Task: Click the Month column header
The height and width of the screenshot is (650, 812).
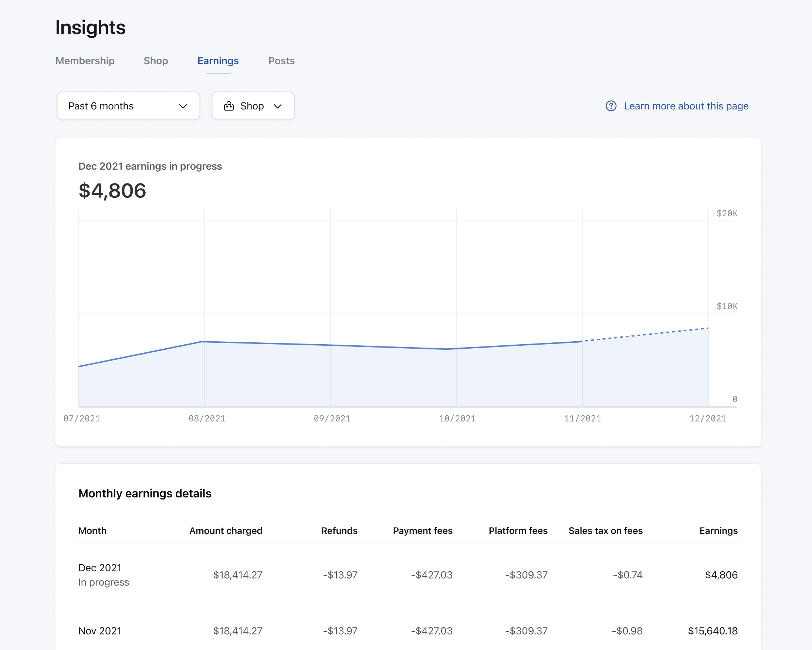Action: click(92, 531)
